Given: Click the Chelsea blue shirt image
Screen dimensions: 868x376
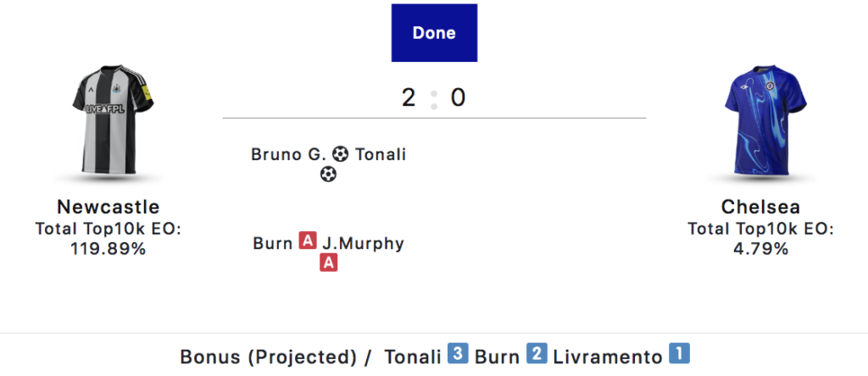Looking at the screenshot, I should point(760,125).
